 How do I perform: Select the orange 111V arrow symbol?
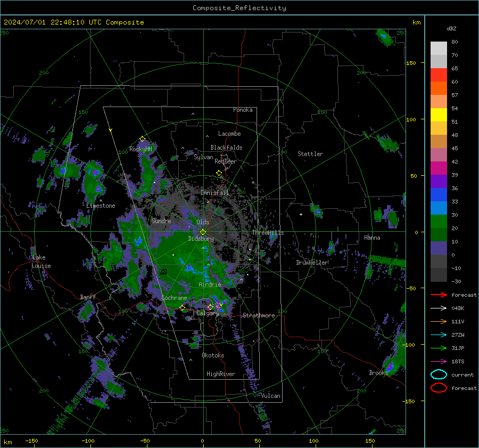pyautogui.click(x=439, y=321)
